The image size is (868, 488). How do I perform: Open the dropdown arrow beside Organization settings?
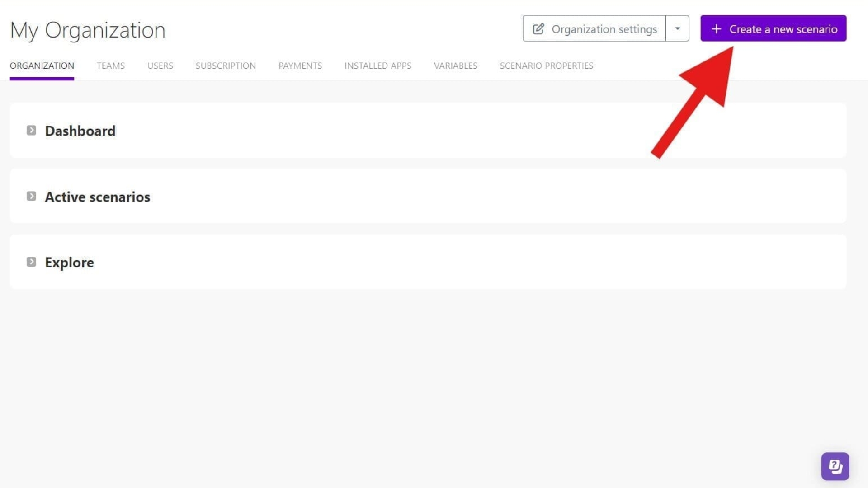677,28
